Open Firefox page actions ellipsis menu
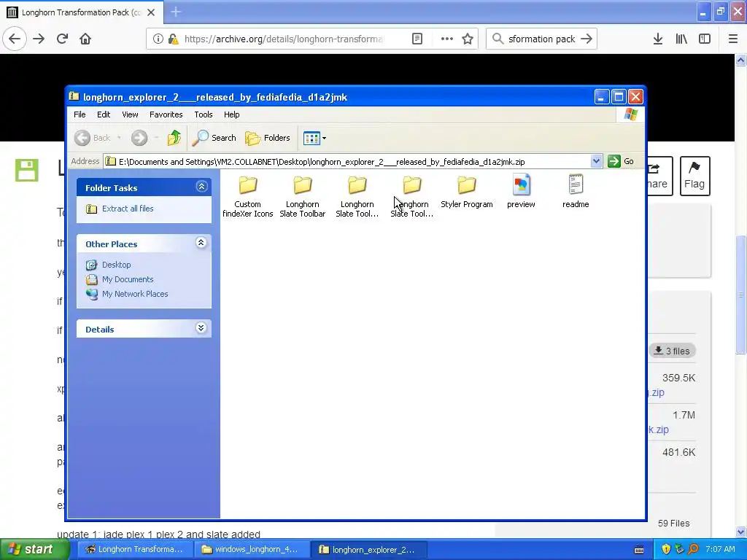This screenshot has height=560, width=747. click(446, 39)
